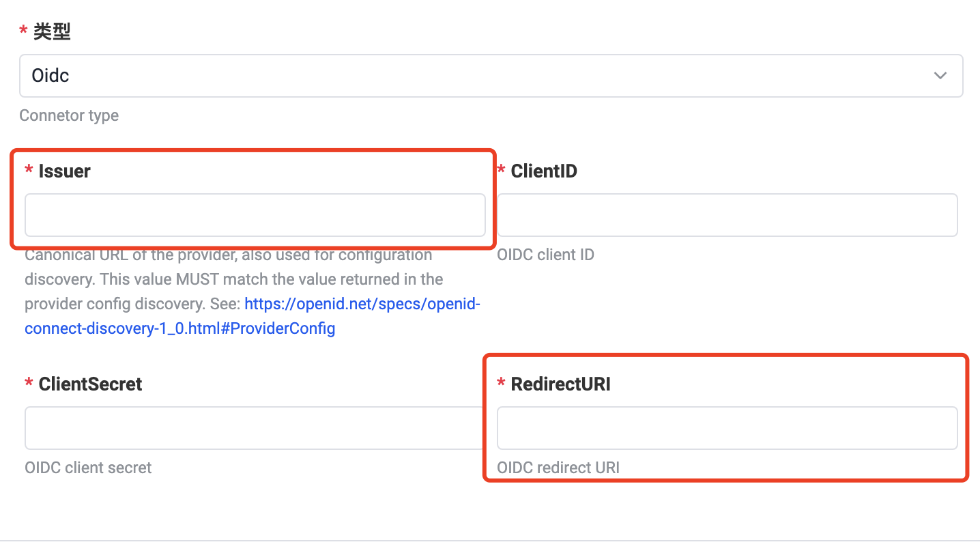
Task: Click the Issuer field label
Action: 64,171
